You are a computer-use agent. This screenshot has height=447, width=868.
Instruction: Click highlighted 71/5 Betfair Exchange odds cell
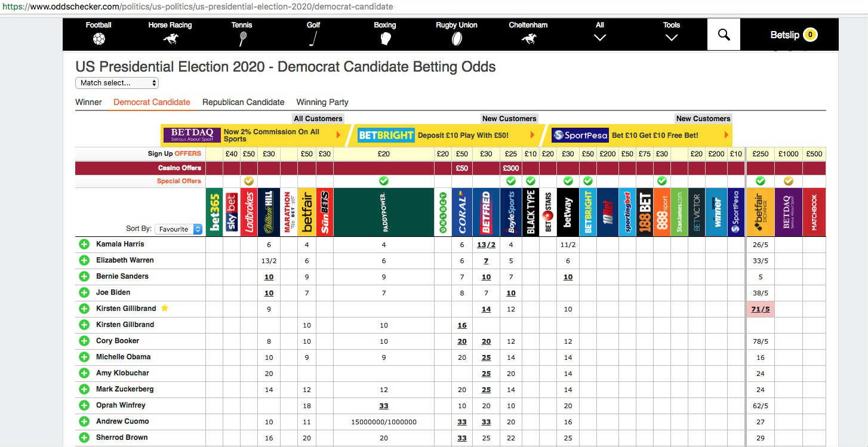(760, 309)
